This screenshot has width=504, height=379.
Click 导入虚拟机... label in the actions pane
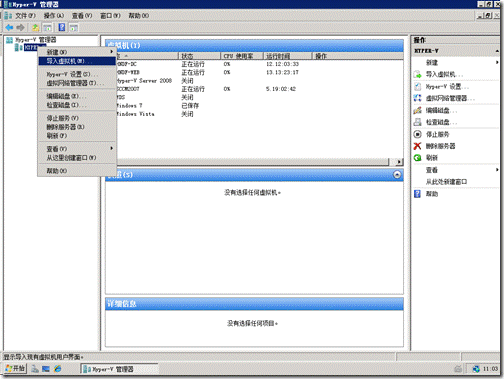pos(444,74)
